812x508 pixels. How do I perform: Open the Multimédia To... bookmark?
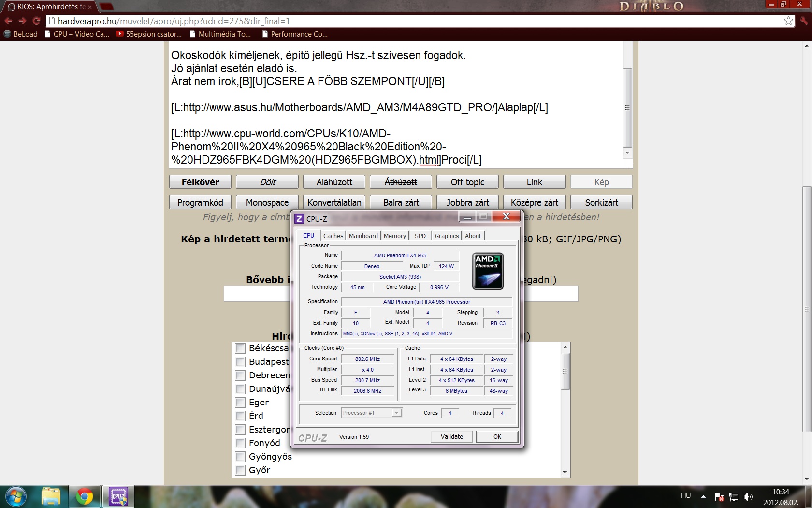point(220,34)
